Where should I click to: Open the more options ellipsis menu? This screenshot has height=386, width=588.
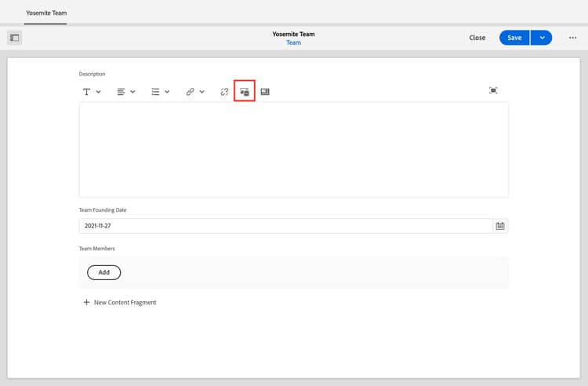pos(572,38)
